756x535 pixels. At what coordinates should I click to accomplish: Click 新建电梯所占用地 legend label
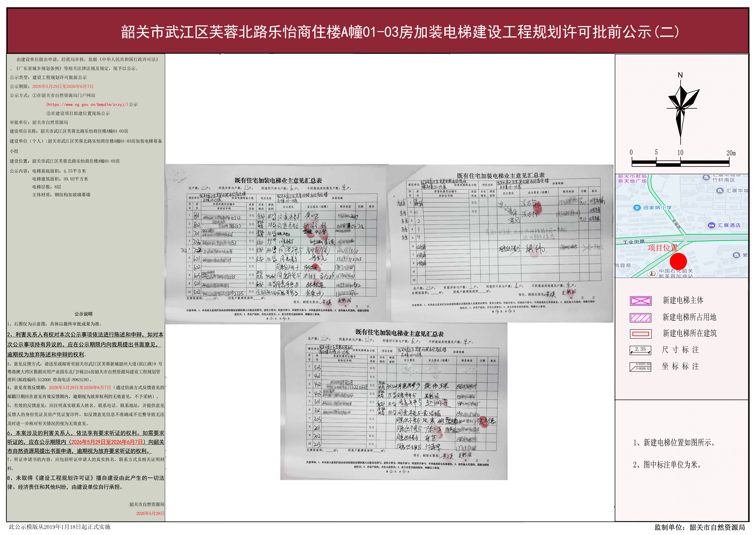tap(689, 317)
